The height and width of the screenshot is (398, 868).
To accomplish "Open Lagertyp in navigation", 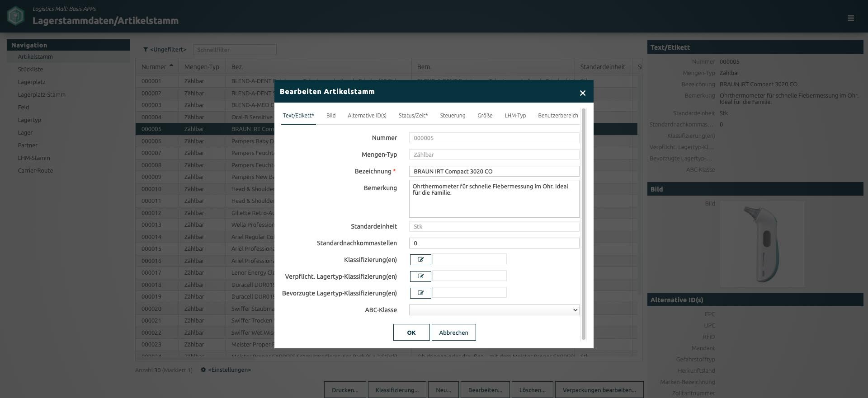I will (x=29, y=120).
